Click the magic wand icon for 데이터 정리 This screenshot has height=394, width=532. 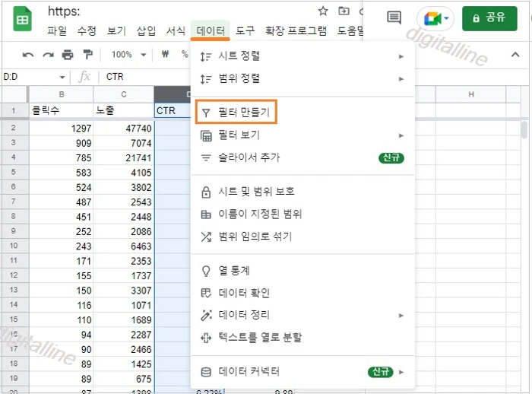[206, 315]
